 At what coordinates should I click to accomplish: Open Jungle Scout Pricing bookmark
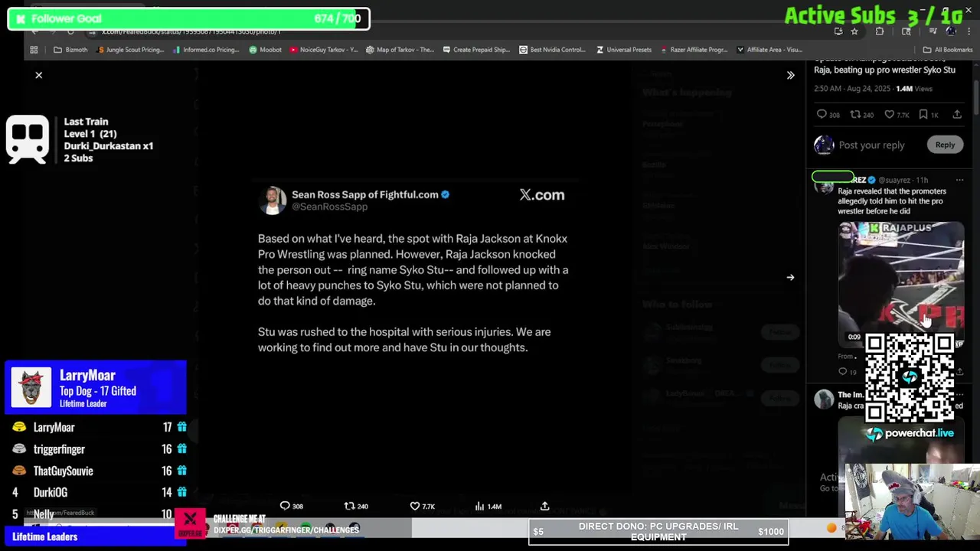point(131,50)
